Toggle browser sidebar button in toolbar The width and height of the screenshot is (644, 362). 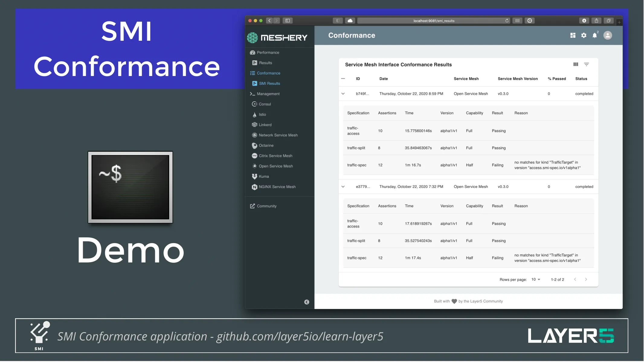(x=288, y=21)
